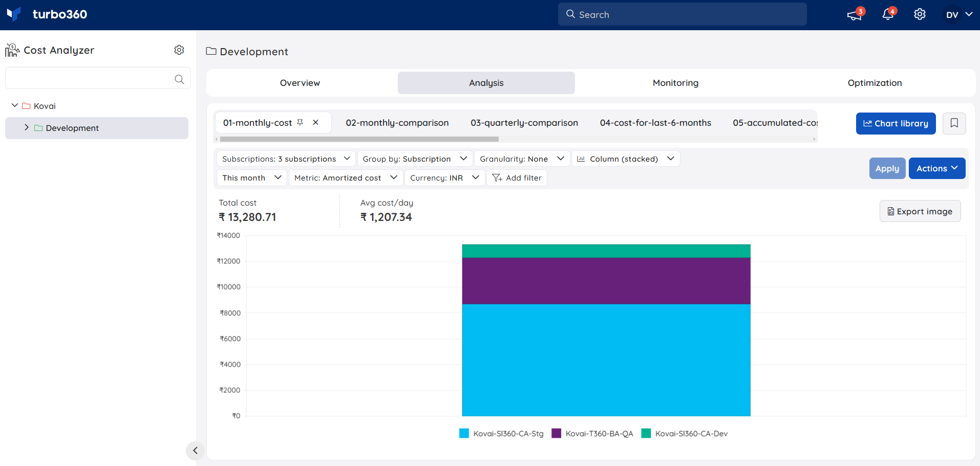Click the turbo360 logo icon
Screen dimensions: 980x466
13,14
